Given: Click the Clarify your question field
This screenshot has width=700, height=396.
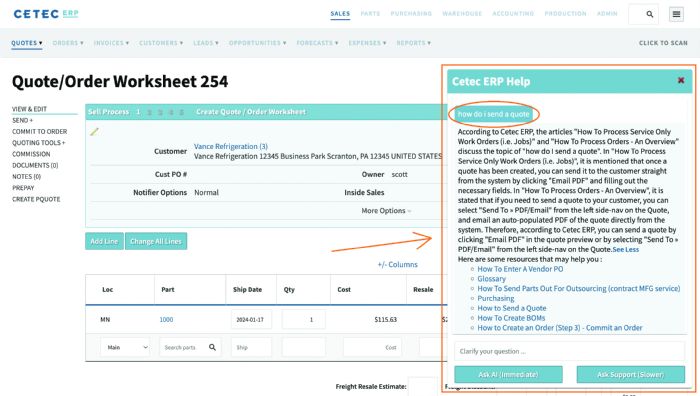Looking at the screenshot, I should coord(569,351).
